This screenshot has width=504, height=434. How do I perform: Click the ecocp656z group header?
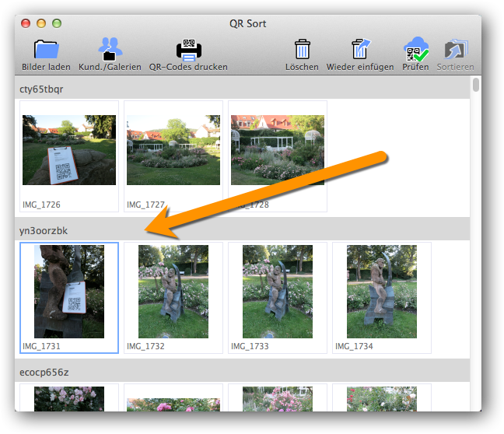tap(44, 372)
